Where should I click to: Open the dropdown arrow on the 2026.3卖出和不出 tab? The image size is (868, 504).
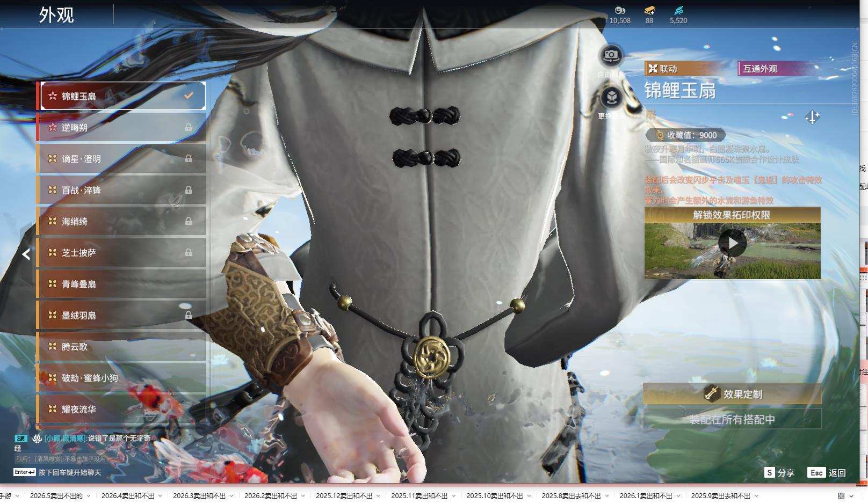[x=232, y=496]
